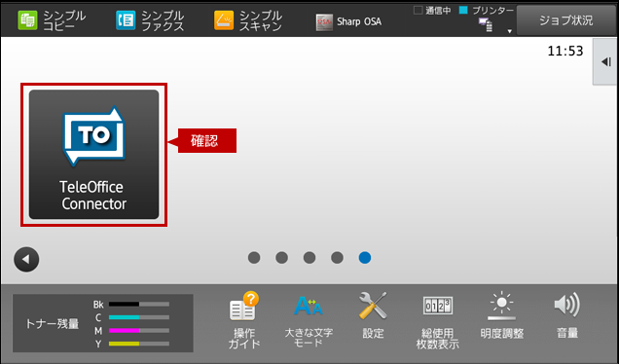Open the printer status dropdown arrow

point(510,31)
